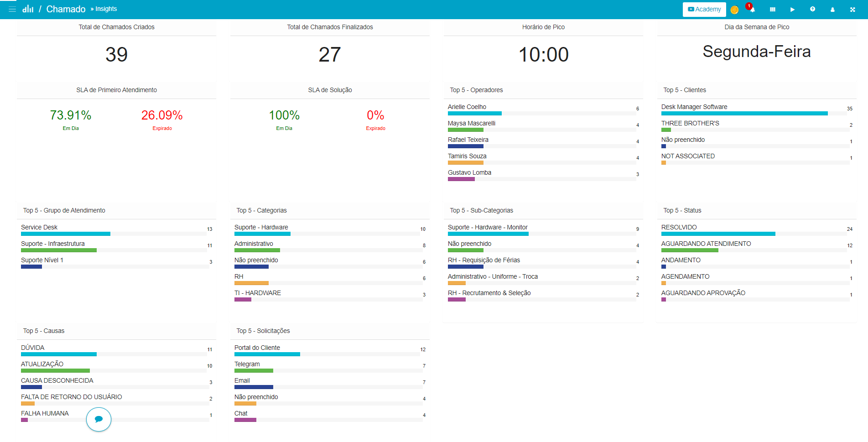Image resolution: width=868 pixels, height=442 pixels.
Task: Click the play icon in header
Action: click(x=793, y=9)
